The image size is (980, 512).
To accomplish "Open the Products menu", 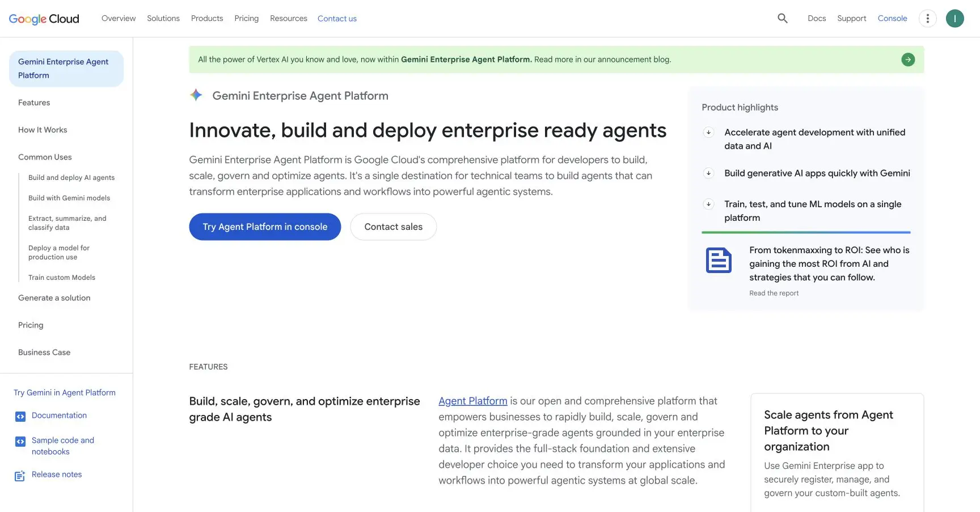I will coord(207,18).
